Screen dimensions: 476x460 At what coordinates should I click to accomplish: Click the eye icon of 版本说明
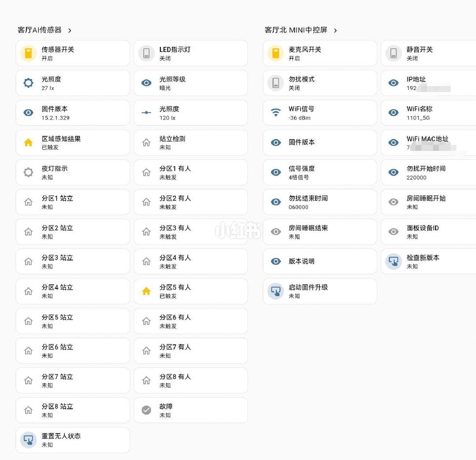[x=275, y=262]
